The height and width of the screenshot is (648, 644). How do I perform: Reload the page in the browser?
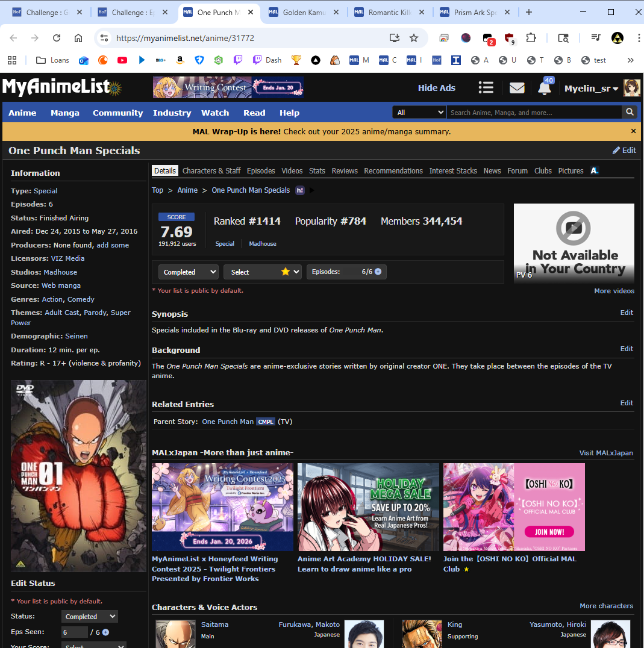click(x=57, y=38)
